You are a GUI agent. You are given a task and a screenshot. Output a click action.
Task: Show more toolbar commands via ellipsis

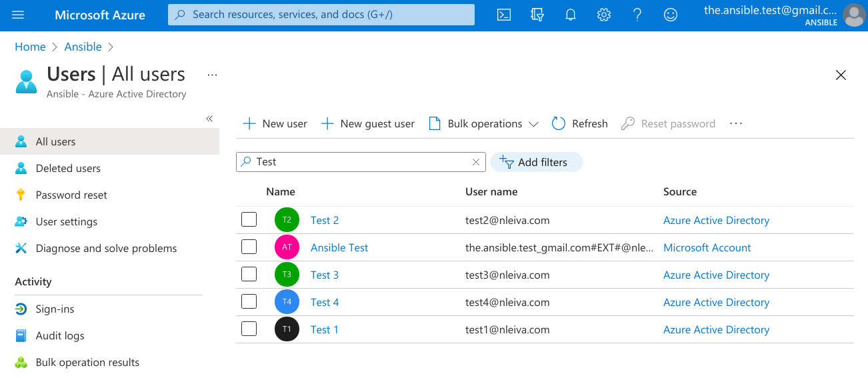[736, 123]
